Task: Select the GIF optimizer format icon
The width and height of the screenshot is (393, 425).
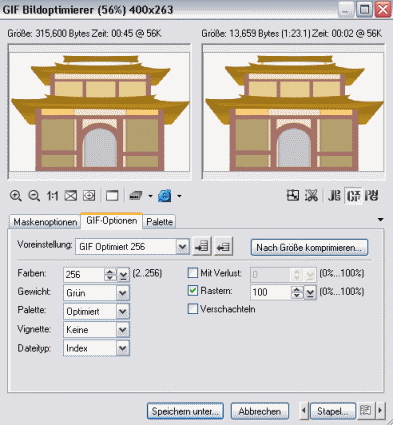Action: click(x=353, y=195)
